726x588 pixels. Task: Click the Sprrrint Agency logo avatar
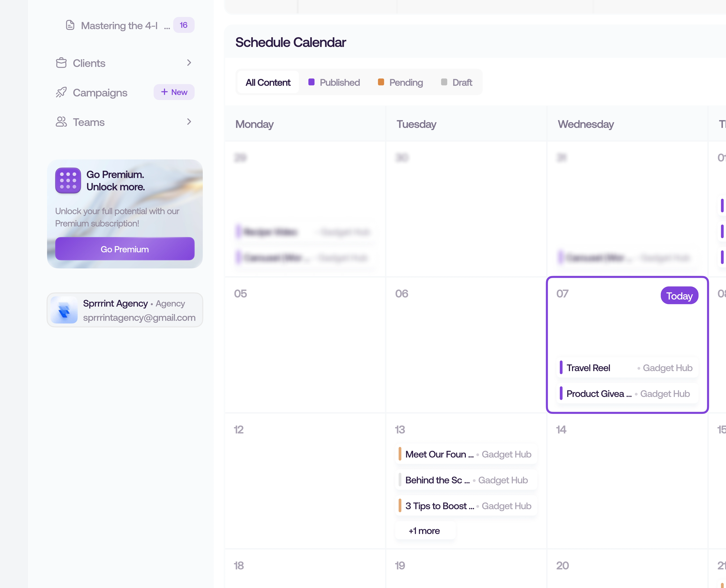pos(64,310)
